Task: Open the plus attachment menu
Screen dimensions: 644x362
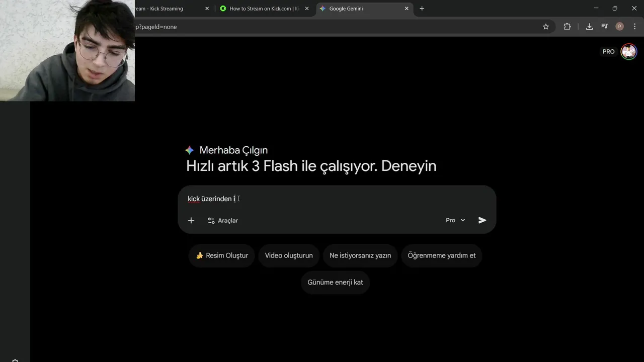Action: pos(191,220)
